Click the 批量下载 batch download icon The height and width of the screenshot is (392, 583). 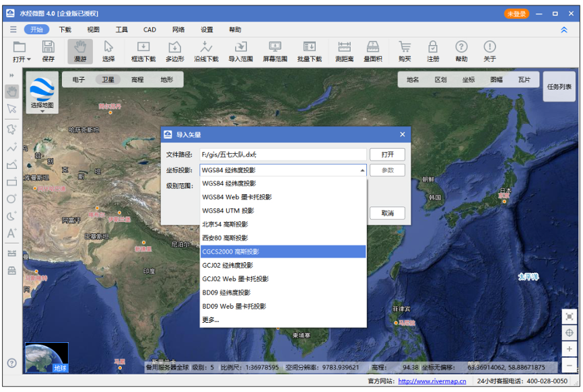(x=309, y=51)
